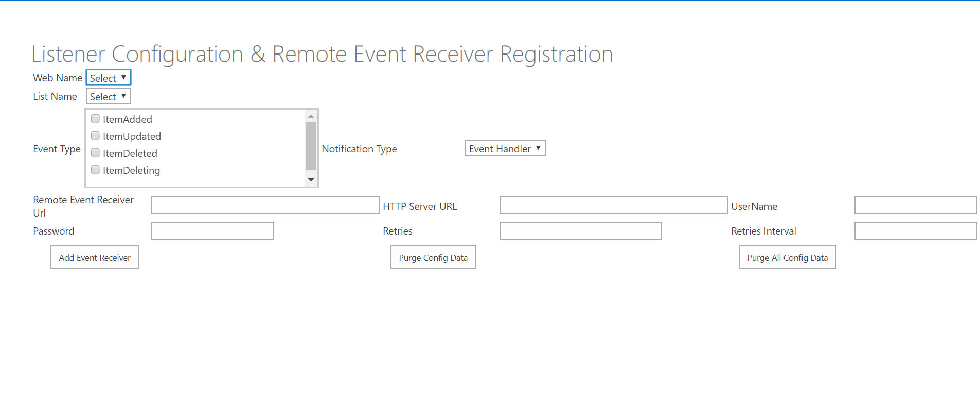
Task: Click the event list scroll up arrow
Action: 311,116
